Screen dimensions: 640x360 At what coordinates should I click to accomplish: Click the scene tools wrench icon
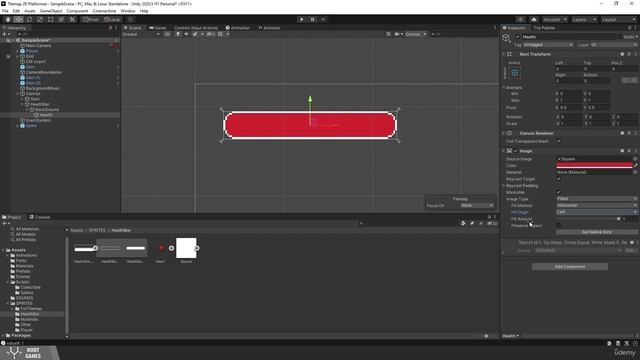388,34
